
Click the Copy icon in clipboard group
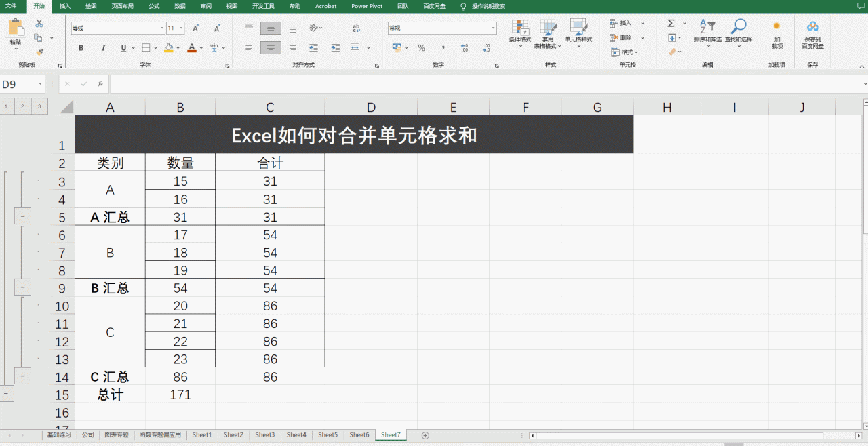pos(39,37)
